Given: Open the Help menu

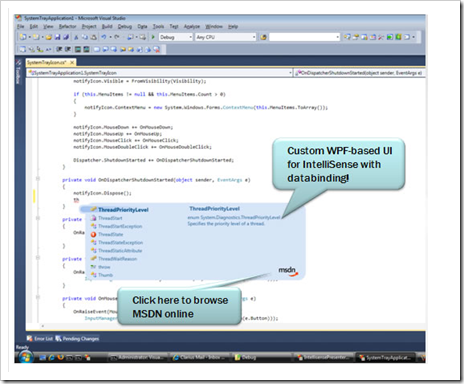Looking at the screenshot, I should [233, 26].
